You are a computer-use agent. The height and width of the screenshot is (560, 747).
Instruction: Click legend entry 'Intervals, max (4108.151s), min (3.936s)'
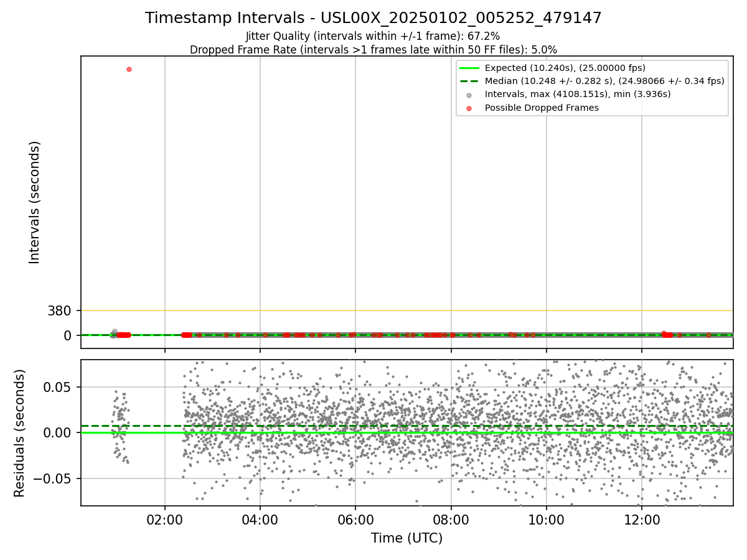pyautogui.click(x=578, y=94)
